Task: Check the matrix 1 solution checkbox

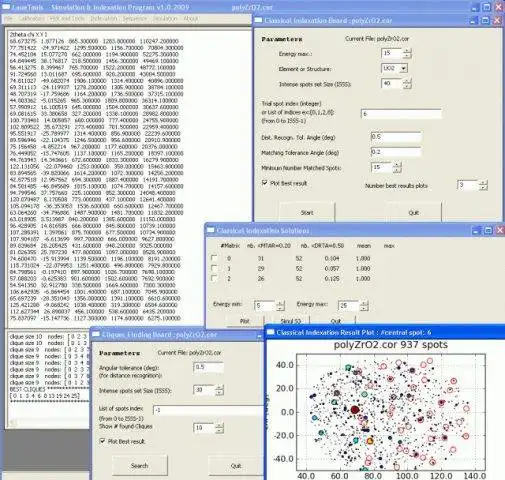Action: 214,268
